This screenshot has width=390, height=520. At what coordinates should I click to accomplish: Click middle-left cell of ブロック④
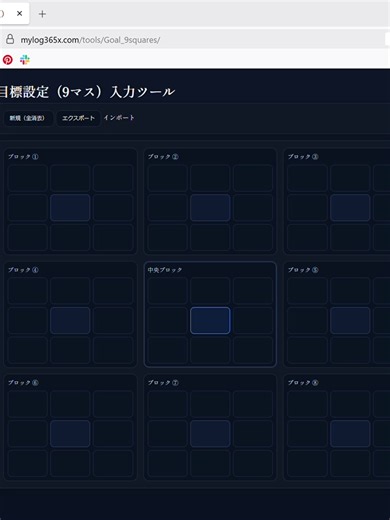coord(27,320)
